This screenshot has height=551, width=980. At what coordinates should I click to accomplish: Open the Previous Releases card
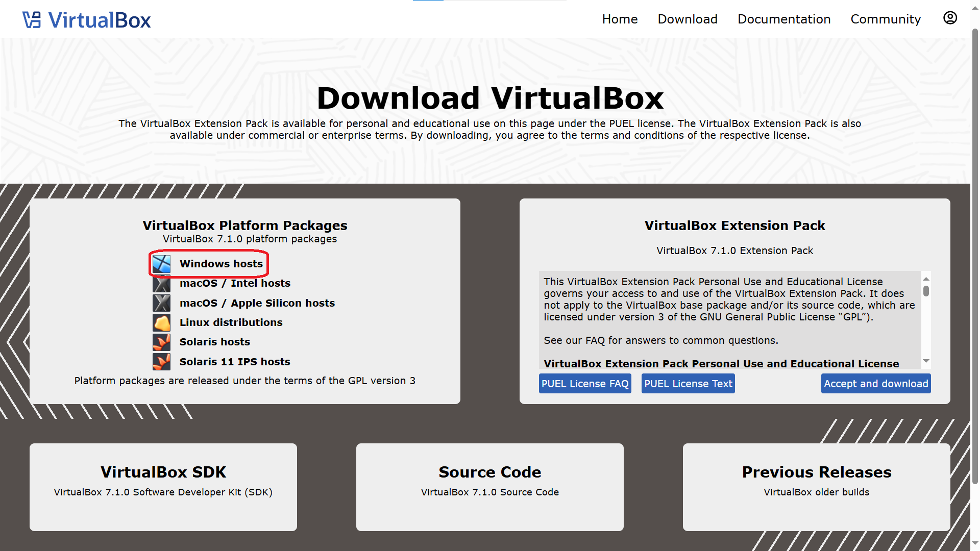coord(816,472)
